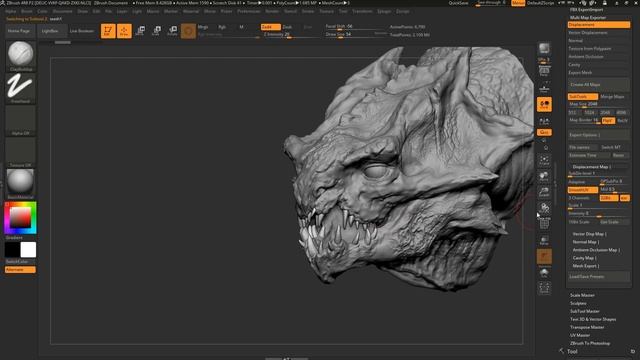Image resolution: width=640 pixels, height=360 pixels.
Task: Toggle the FlipV option
Action: [608, 121]
